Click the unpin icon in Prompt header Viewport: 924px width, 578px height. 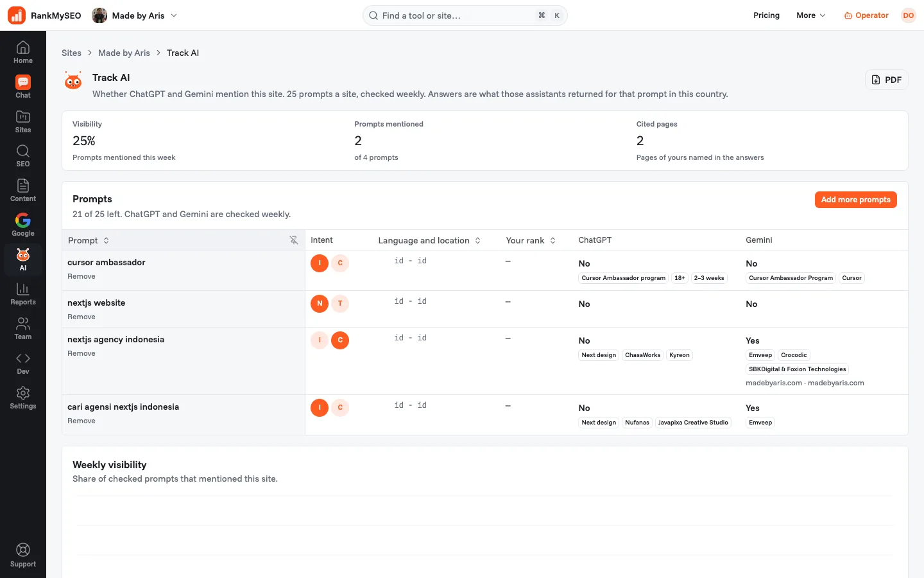[294, 240]
